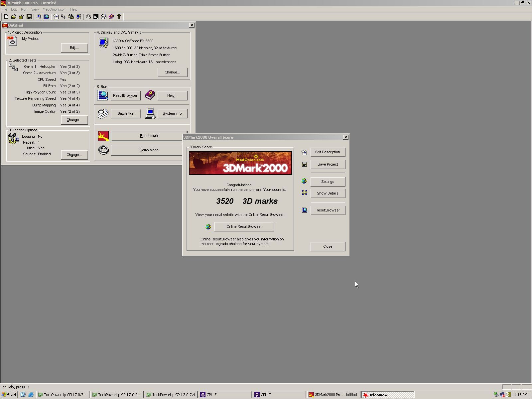Click the globe icon beside Settings button
The image size is (532, 399).
point(304,181)
